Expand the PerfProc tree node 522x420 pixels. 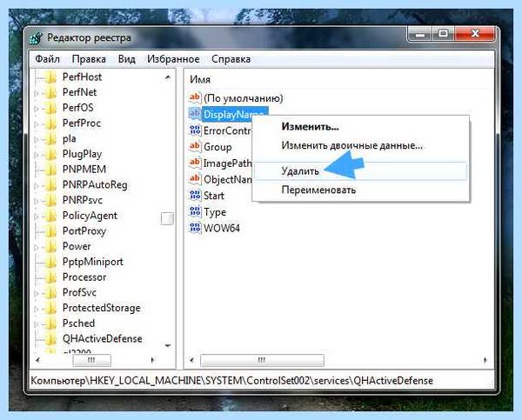[37, 124]
